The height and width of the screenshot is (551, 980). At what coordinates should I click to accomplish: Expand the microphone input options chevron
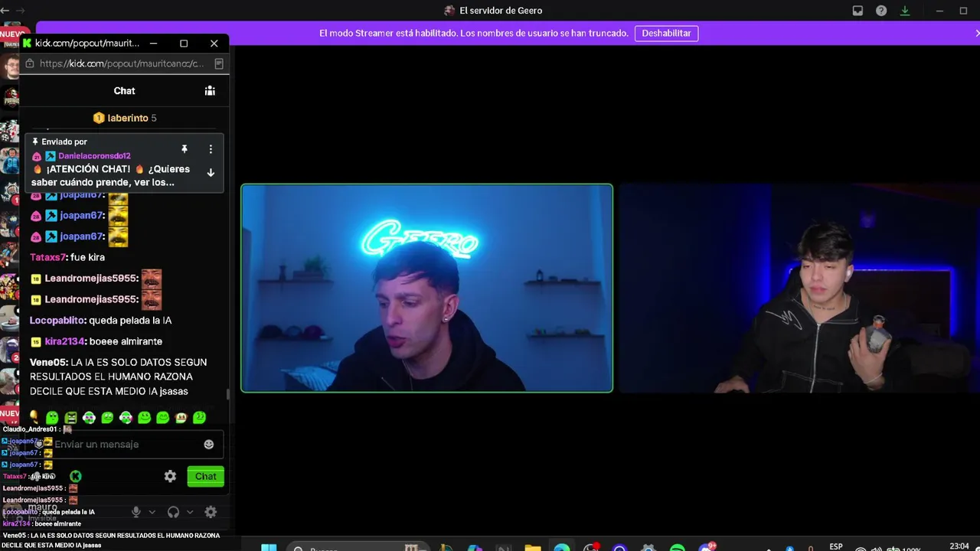pyautogui.click(x=152, y=512)
